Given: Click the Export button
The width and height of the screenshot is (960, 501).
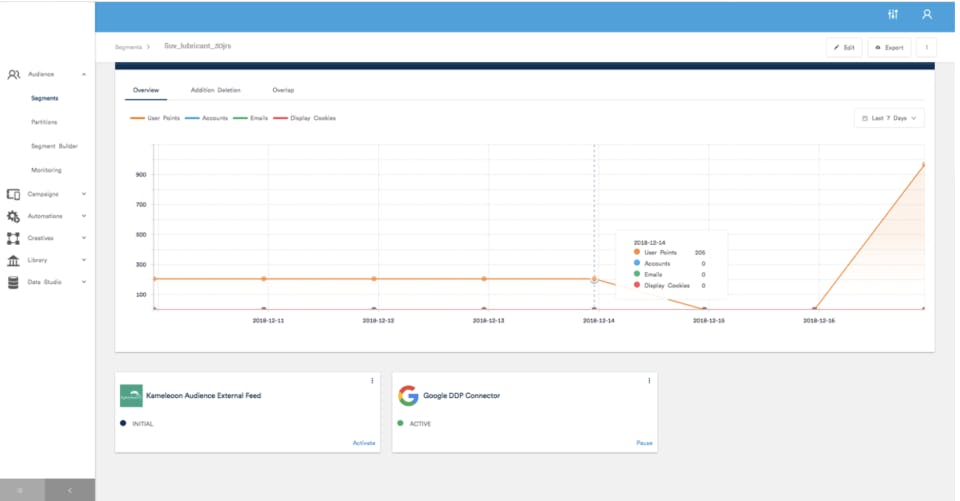Looking at the screenshot, I should 889,47.
